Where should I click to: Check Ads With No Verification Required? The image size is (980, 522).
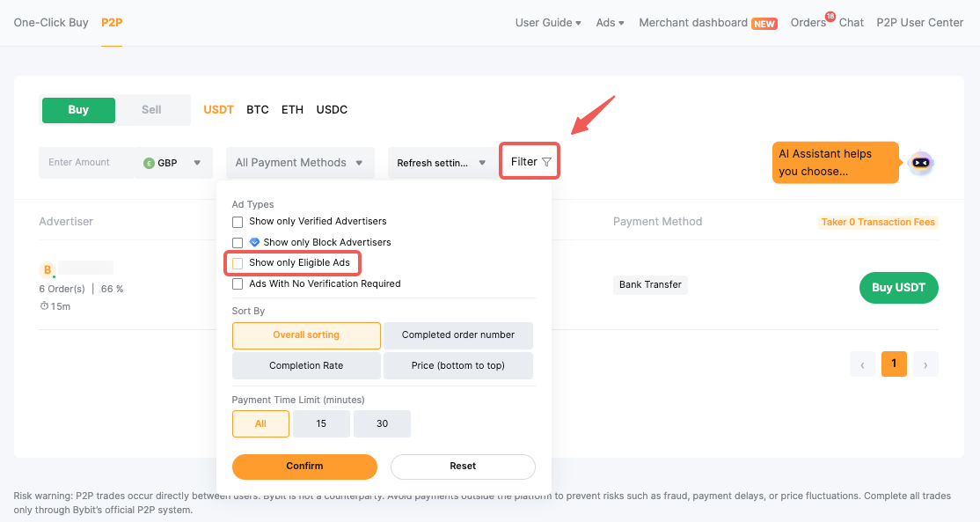[238, 284]
